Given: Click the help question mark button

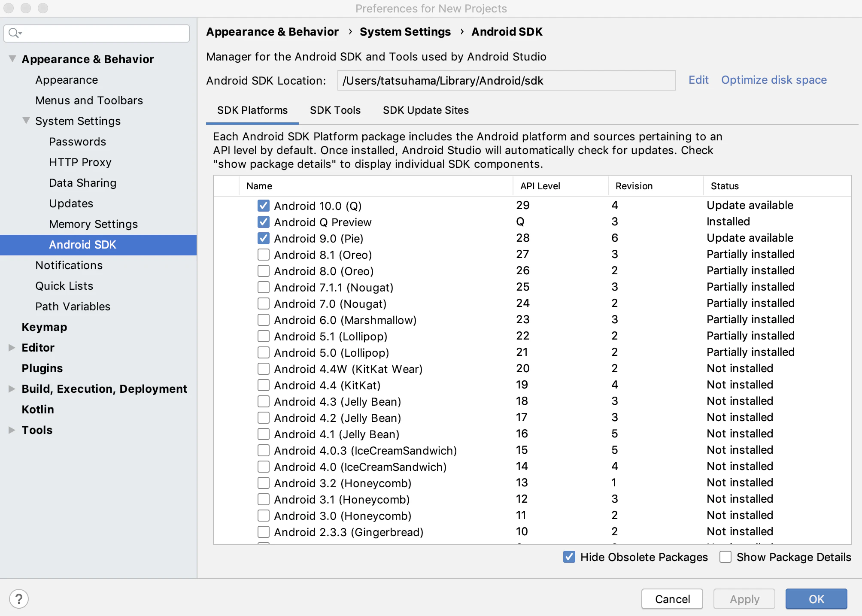Looking at the screenshot, I should 19,599.
